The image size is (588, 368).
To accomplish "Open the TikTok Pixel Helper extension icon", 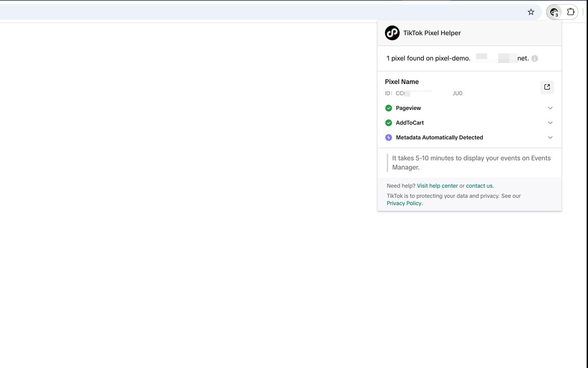I will click(554, 12).
